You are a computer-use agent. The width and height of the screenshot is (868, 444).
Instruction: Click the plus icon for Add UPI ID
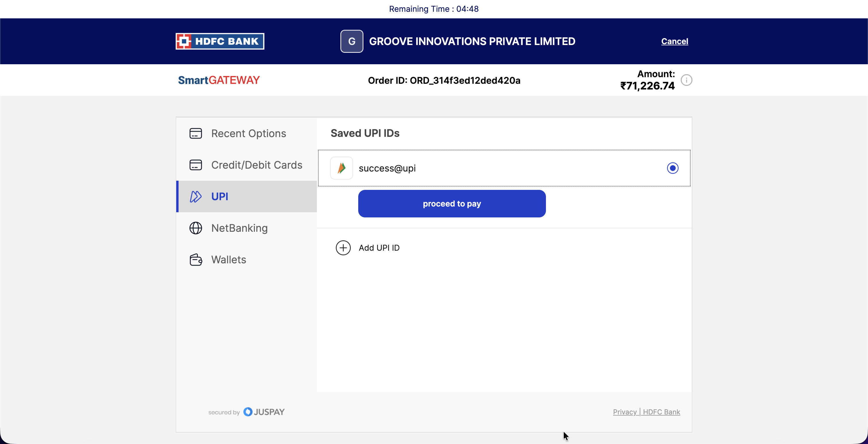[x=343, y=248]
